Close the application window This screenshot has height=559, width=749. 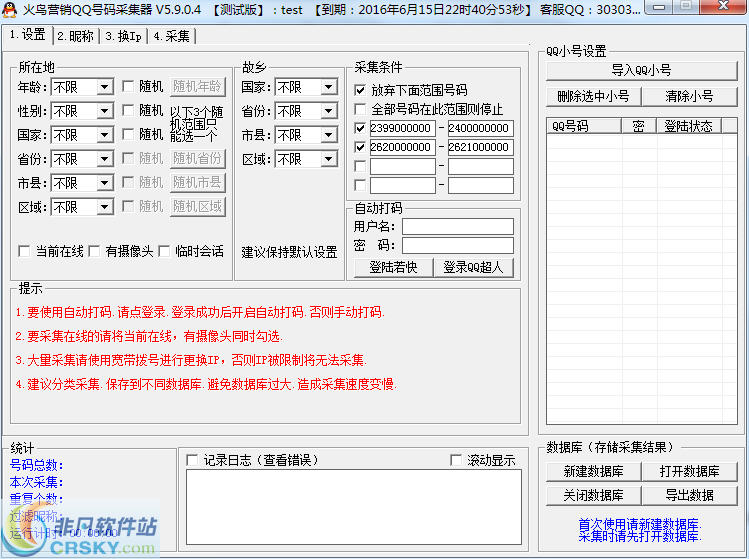point(724,7)
